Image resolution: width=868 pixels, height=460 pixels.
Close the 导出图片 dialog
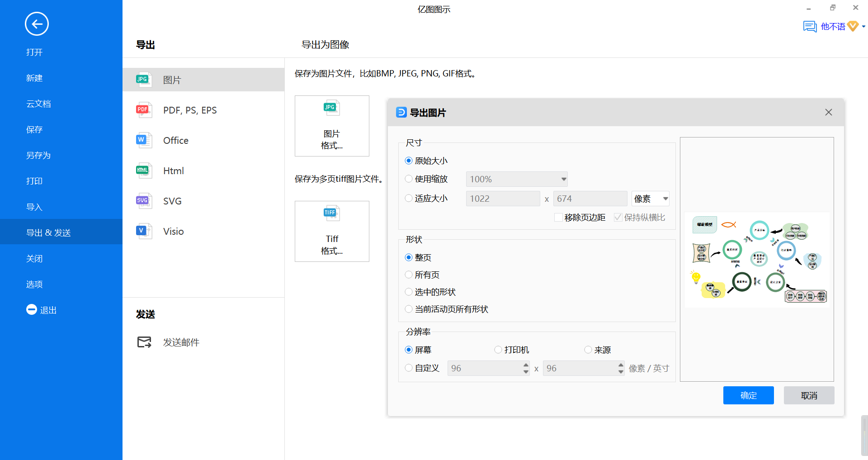(x=828, y=112)
